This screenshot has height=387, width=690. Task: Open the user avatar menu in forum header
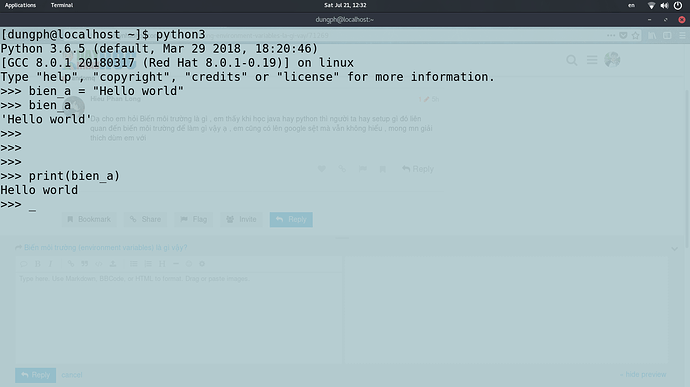[x=612, y=59]
